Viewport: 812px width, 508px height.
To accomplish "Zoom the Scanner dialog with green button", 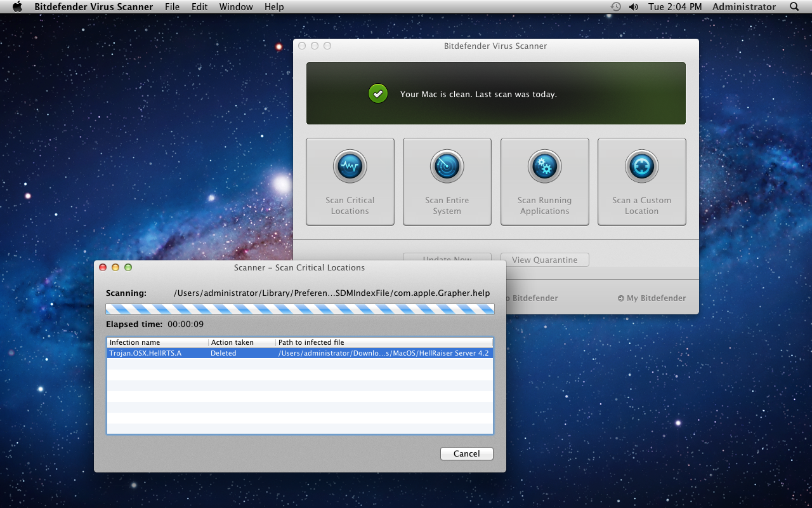I will pos(128,267).
